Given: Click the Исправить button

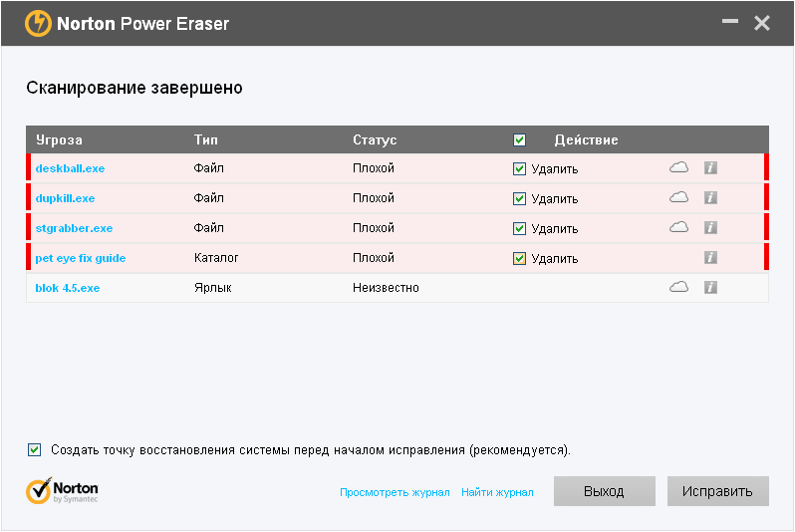Looking at the screenshot, I should [x=718, y=491].
